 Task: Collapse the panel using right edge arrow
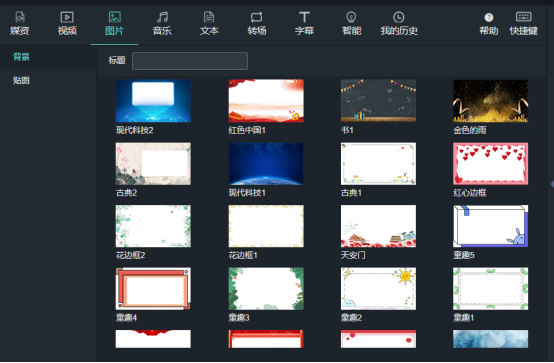click(552, 184)
